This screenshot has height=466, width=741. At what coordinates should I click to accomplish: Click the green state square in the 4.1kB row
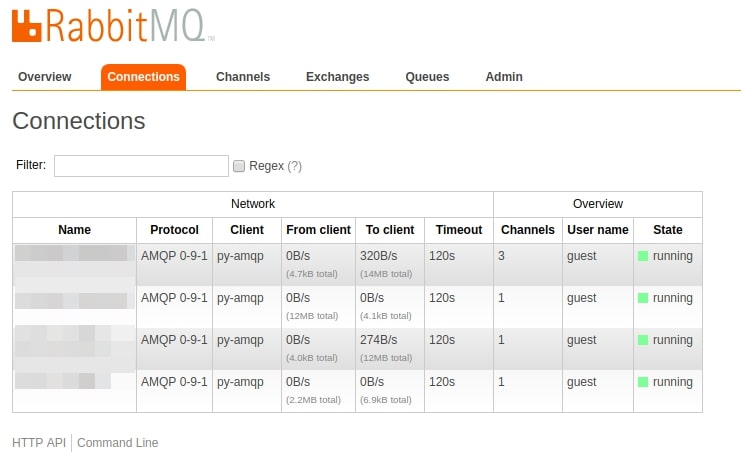coord(643,298)
